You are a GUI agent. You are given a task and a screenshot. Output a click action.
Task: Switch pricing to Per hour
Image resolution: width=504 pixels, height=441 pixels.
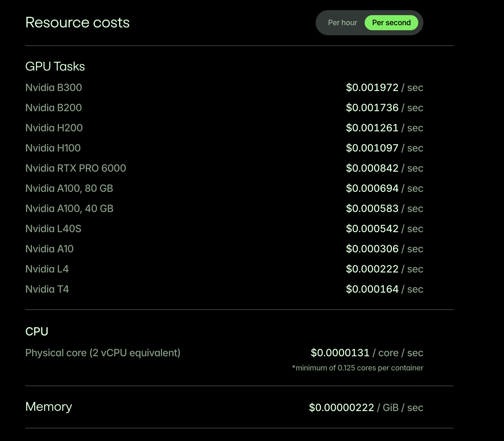pyautogui.click(x=342, y=23)
